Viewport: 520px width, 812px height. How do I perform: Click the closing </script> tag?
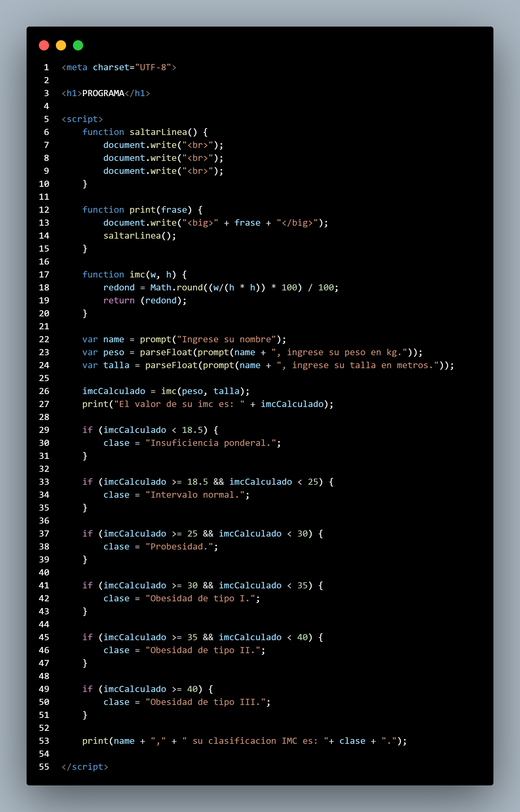tap(85, 767)
